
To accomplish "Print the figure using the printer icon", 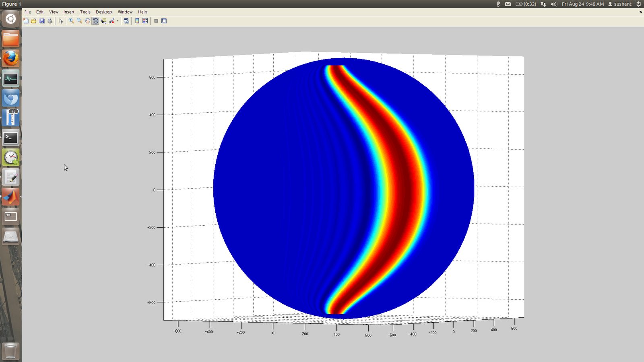I will [50, 21].
